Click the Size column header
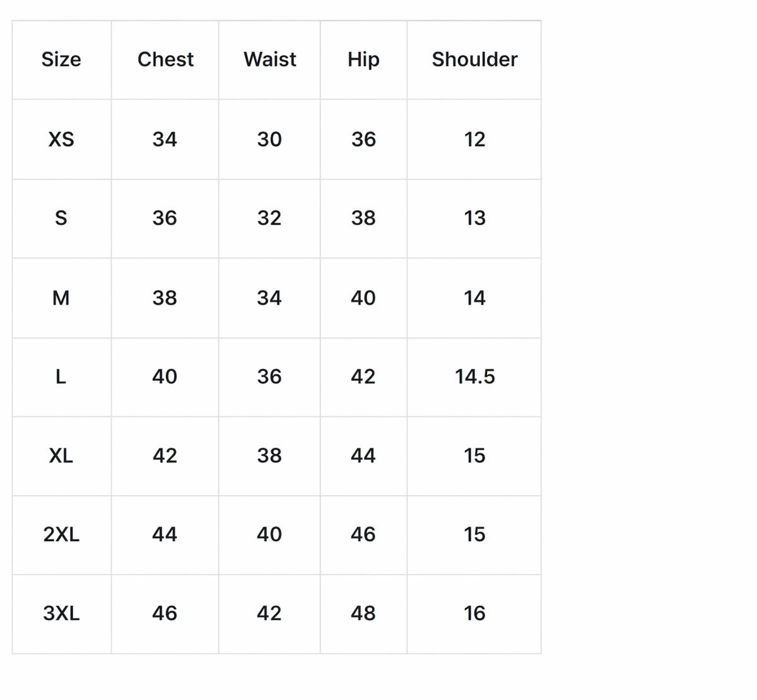Viewport: 757px width, 700px height. [x=61, y=59]
